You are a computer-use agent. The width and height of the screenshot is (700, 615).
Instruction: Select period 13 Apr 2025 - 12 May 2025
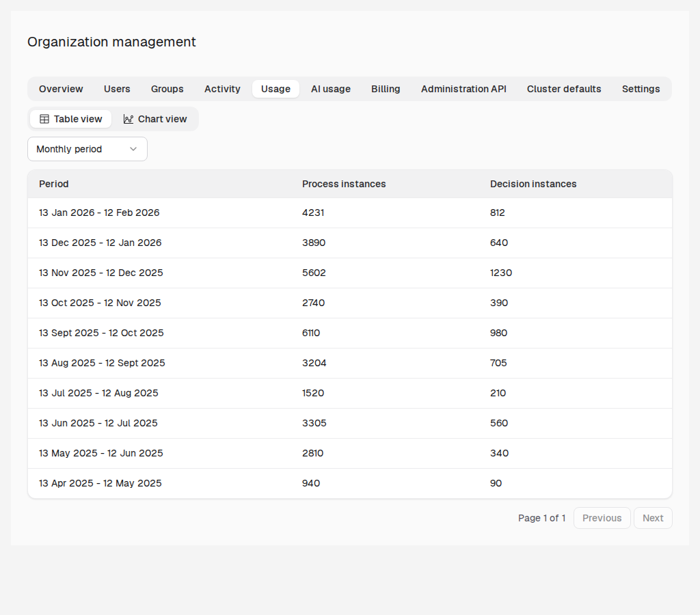click(100, 483)
